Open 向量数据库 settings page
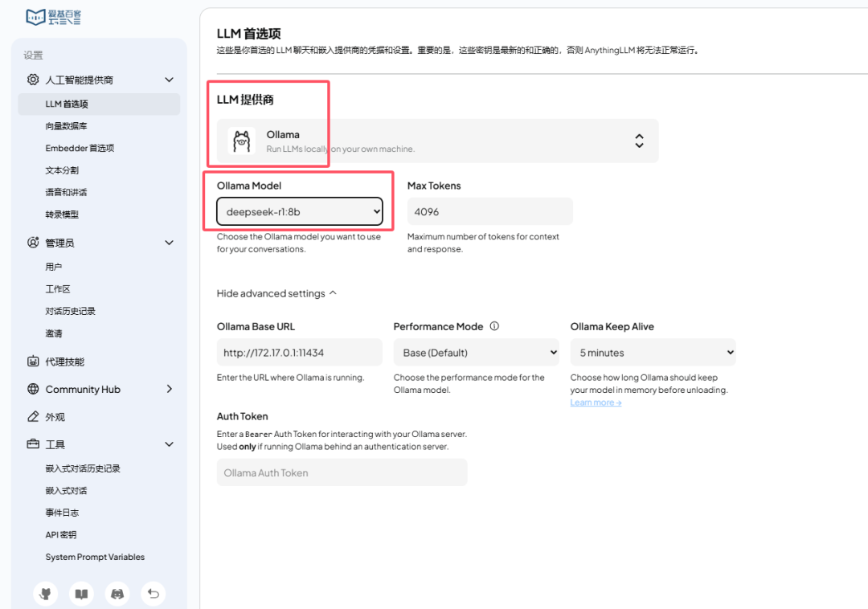This screenshot has height=609, width=868. coord(67,126)
